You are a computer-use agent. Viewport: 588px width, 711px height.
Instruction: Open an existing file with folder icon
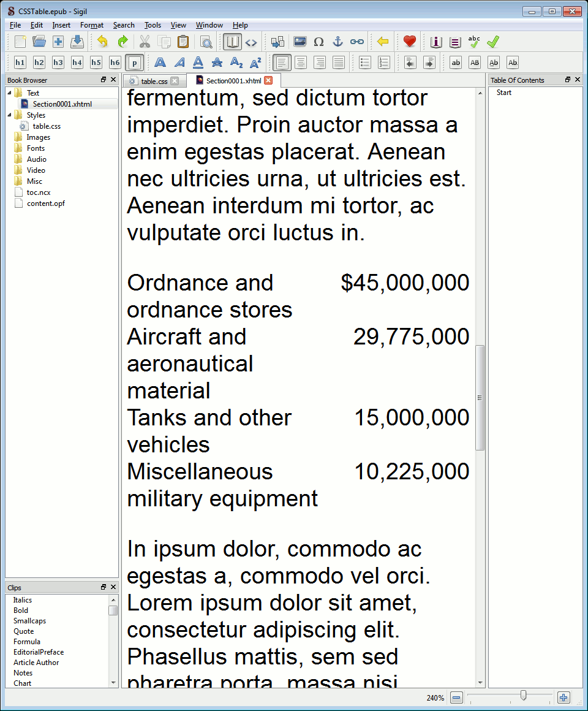39,42
